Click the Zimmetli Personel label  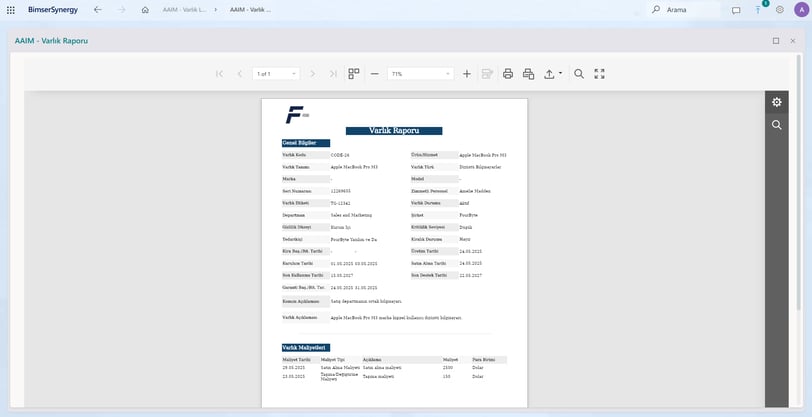pos(434,191)
